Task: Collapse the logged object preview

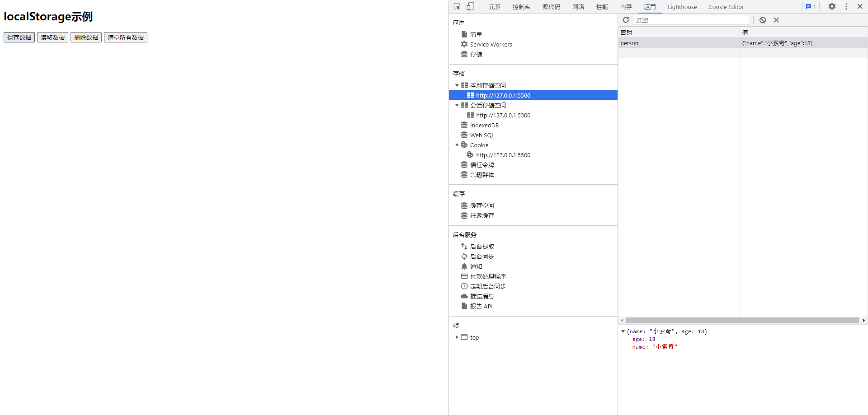Action: [x=623, y=331]
